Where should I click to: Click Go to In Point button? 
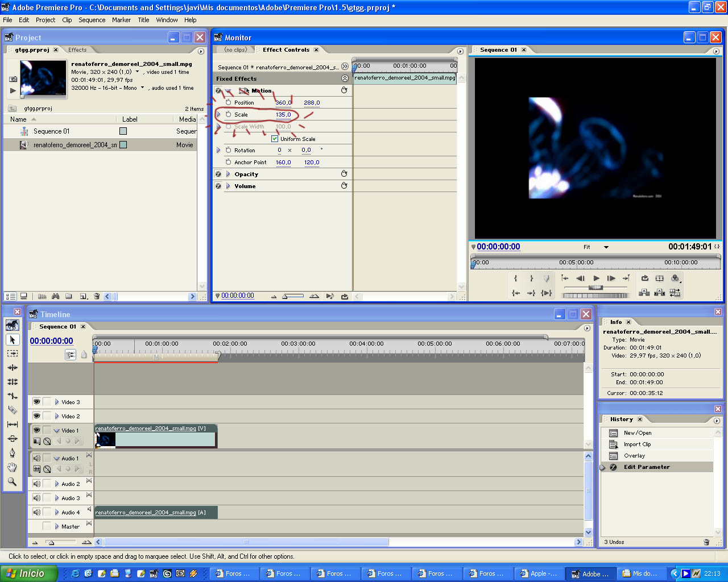(x=515, y=293)
